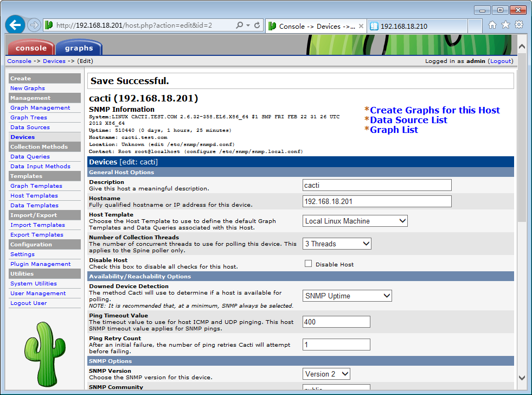
Task: Open the SNMP Version dropdown
Action: point(326,374)
